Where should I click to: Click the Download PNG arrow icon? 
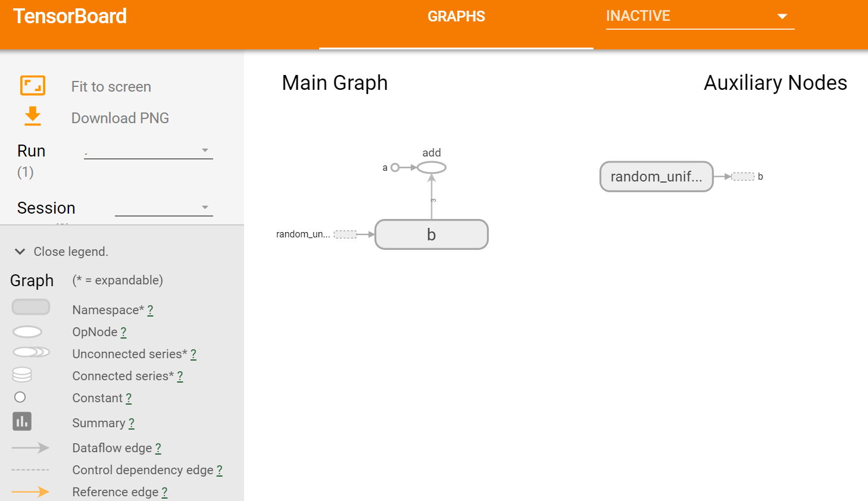point(33,117)
